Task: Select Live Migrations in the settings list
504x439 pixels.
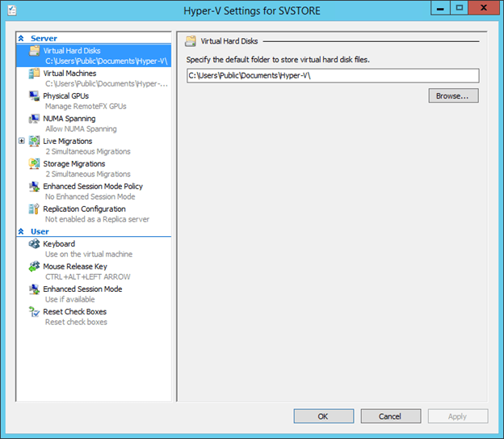Action: pos(68,141)
